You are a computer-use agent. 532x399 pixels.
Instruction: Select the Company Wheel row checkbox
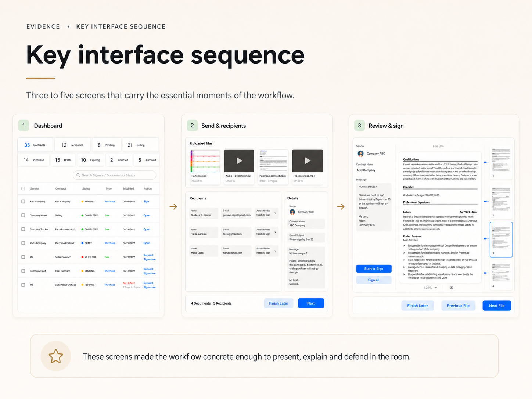tap(23, 215)
